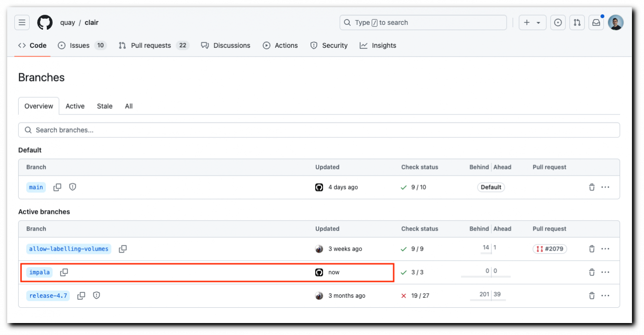Viewport: 644px width, 335px height.
Task: Click the author avatar in release-4.7 row
Action: pos(319,296)
